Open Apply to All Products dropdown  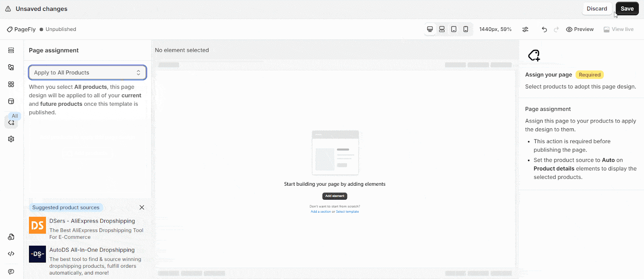[x=87, y=72]
